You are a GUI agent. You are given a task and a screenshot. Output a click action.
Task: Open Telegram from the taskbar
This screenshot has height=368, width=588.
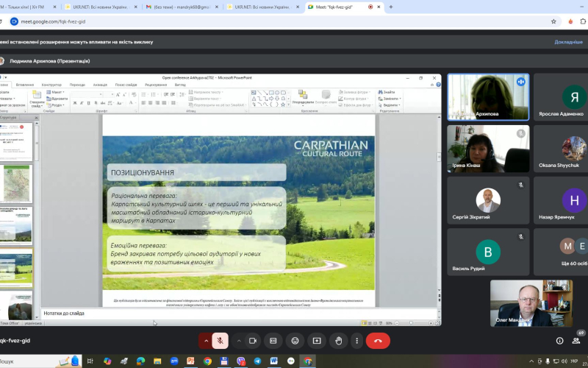[257, 361]
